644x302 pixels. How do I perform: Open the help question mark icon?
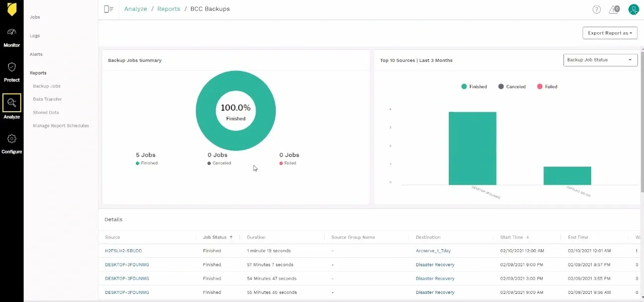click(597, 10)
